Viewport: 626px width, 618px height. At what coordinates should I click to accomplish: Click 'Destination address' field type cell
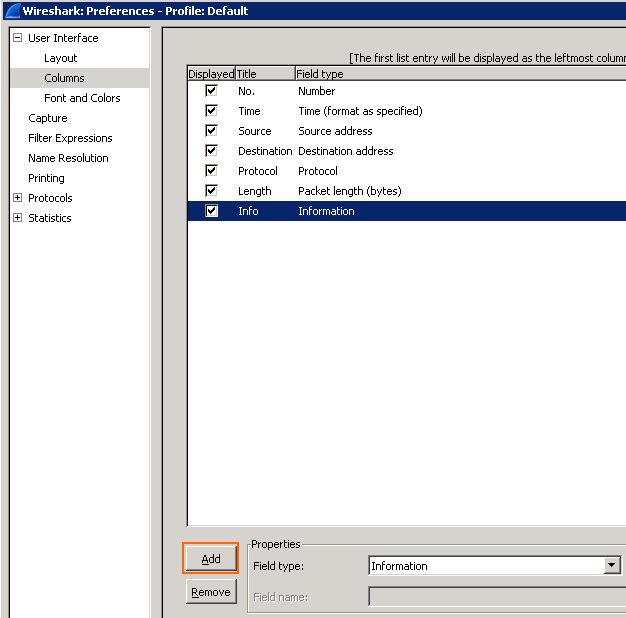coord(345,151)
